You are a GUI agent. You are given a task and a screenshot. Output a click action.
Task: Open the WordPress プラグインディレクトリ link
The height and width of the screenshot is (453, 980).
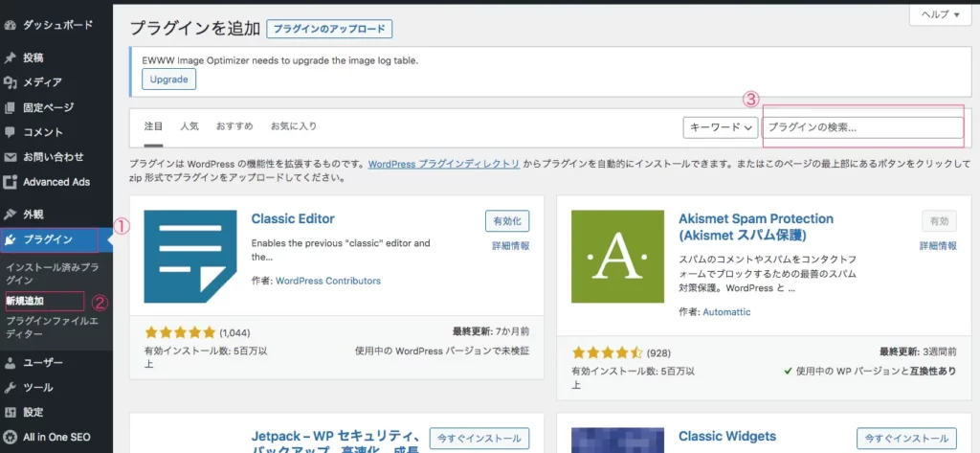pos(444,165)
